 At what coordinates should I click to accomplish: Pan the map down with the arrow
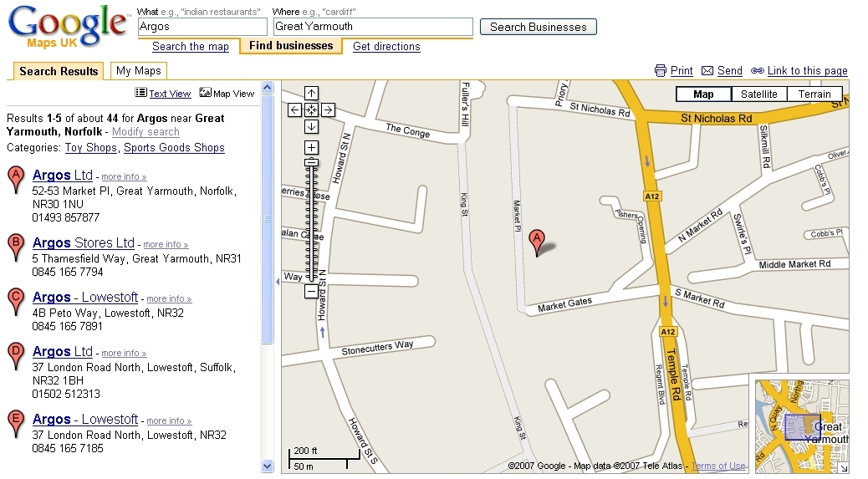coord(311,126)
